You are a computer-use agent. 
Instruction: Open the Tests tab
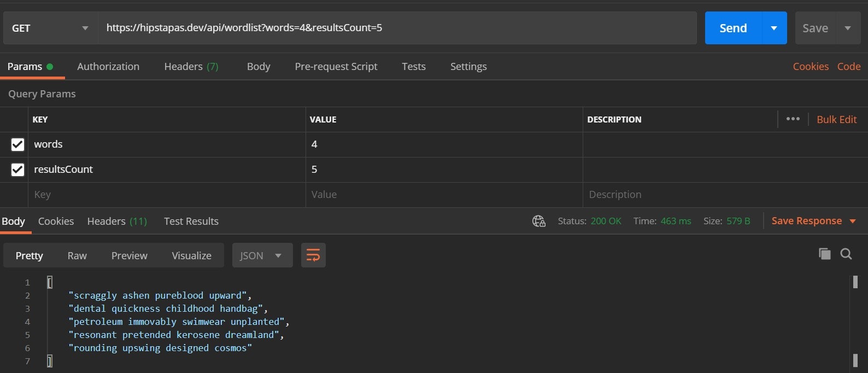(414, 66)
